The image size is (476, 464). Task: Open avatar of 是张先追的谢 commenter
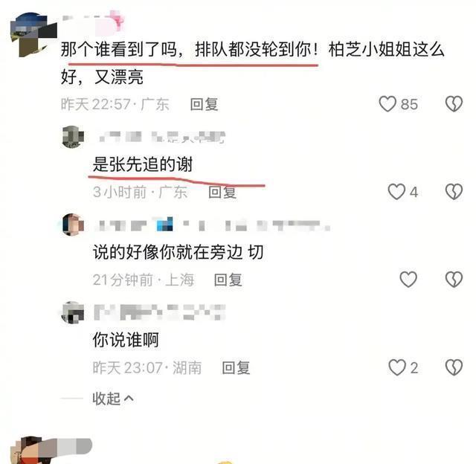[x=73, y=137]
